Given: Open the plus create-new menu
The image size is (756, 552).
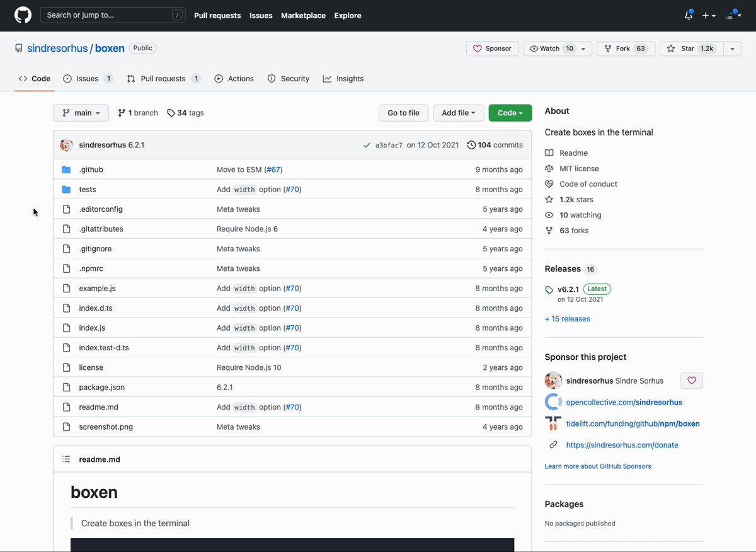Looking at the screenshot, I should 709,15.
